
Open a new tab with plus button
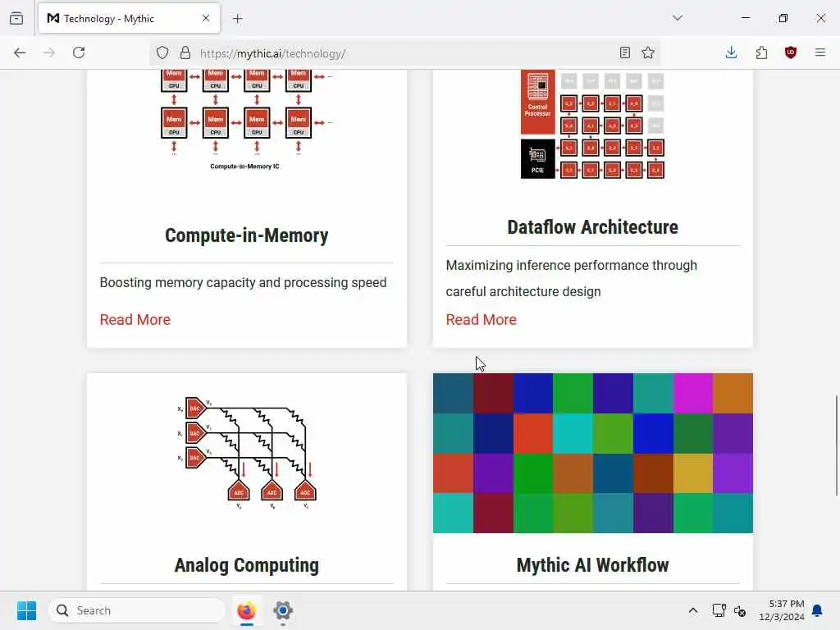coord(238,19)
